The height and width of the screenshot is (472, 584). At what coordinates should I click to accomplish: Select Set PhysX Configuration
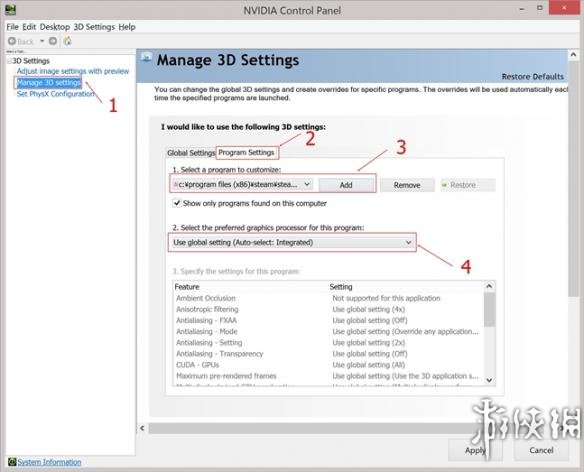55,94
